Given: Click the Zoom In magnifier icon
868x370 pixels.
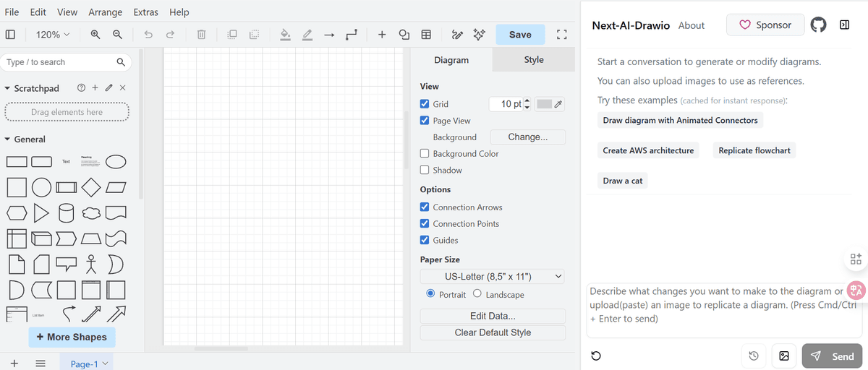Looking at the screenshot, I should click(x=95, y=35).
